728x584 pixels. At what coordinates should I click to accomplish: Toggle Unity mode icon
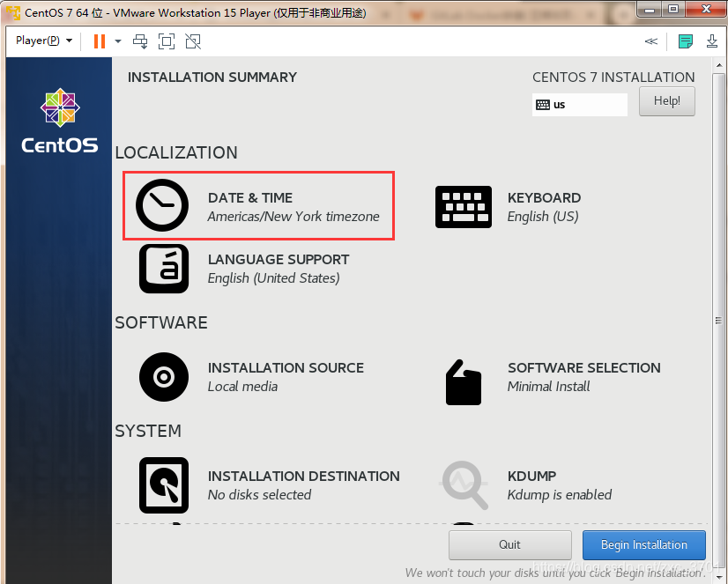click(x=193, y=41)
